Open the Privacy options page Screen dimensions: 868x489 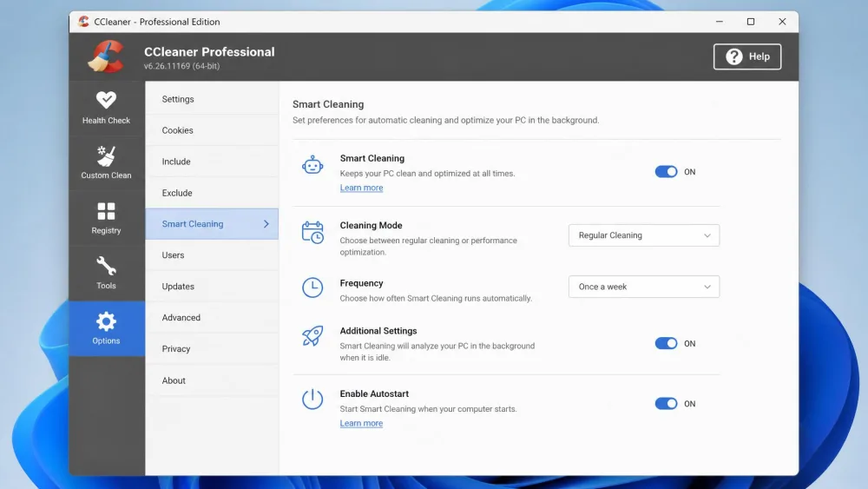coord(212,349)
